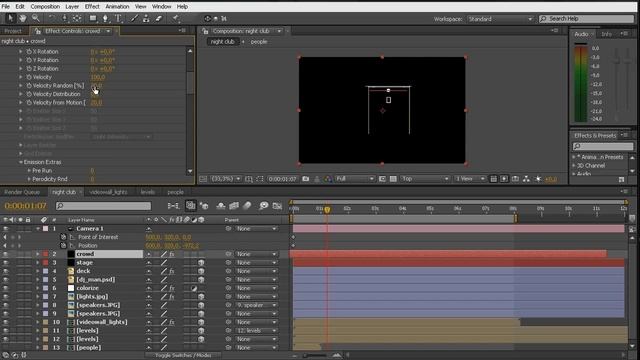Toggle Camera 1 Position stopwatch
The image size is (640, 360).
(63, 246)
